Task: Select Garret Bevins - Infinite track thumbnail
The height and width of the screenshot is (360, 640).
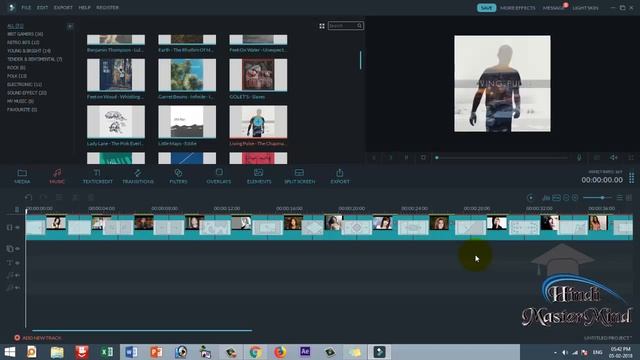Action: point(187,75)
